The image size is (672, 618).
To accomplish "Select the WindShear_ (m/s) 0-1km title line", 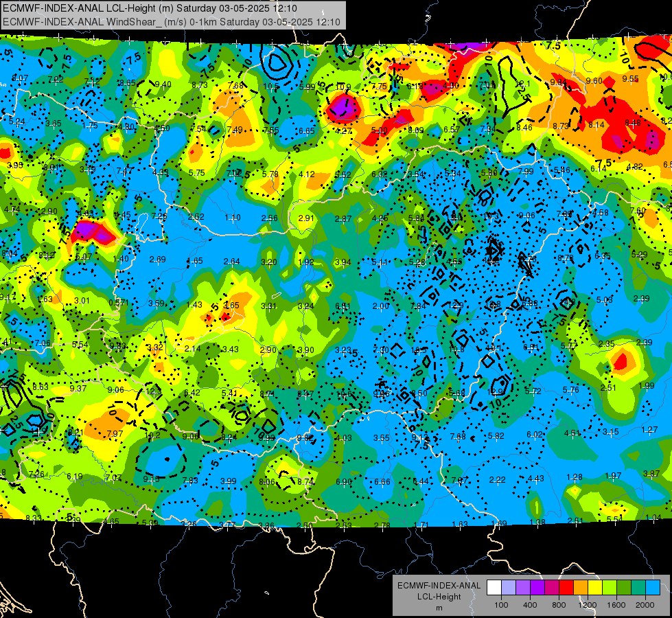I will click(x=172, y=22).
